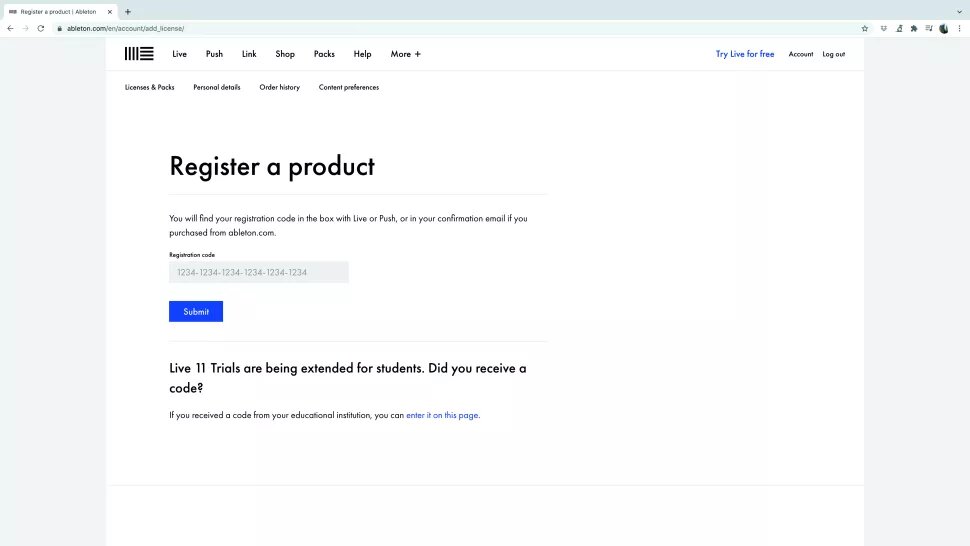Reload the page with the refresh icon
The width and height of the screenshot is (970, 546).
(41, 28)
